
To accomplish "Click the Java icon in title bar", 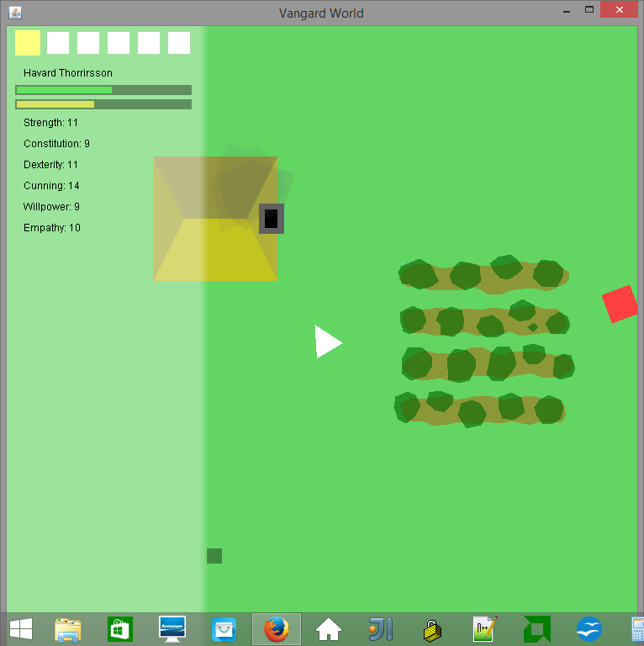I will point(15,13).
